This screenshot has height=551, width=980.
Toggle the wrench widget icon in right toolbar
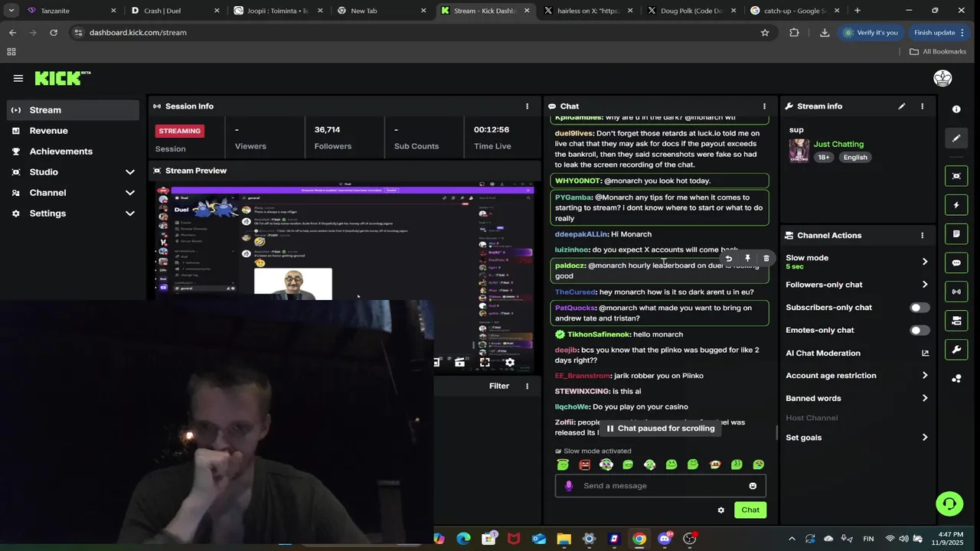click(x=956, y=350)
